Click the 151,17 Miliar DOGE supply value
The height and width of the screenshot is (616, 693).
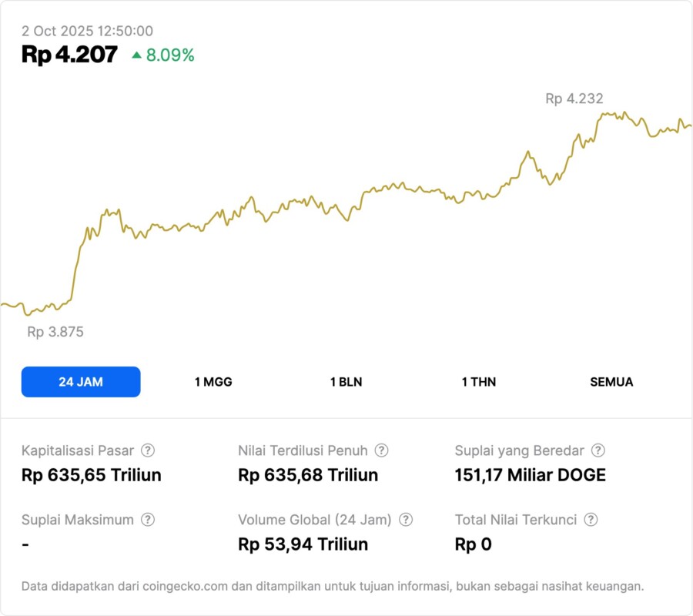(531, 475)
